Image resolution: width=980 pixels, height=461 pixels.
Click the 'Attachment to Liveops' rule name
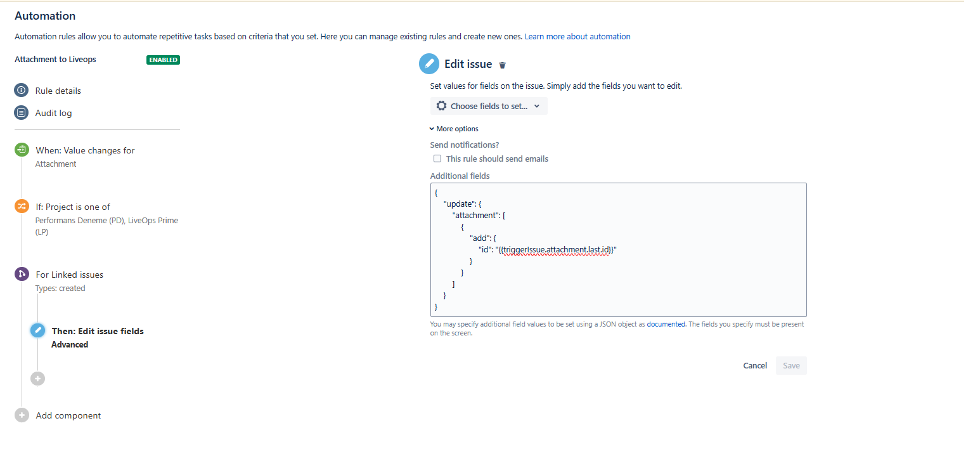pos(55,59)
